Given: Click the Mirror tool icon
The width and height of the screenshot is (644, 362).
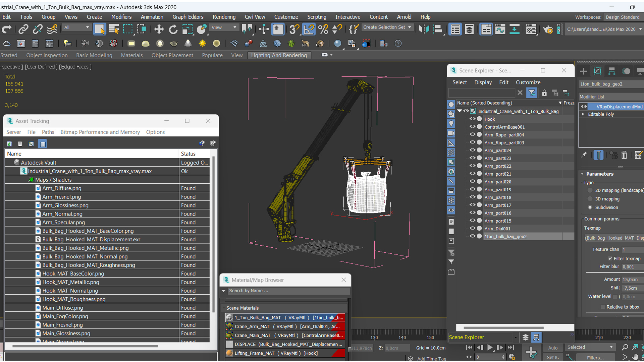Looking at the screenshot, I should (x=424, y=29).
